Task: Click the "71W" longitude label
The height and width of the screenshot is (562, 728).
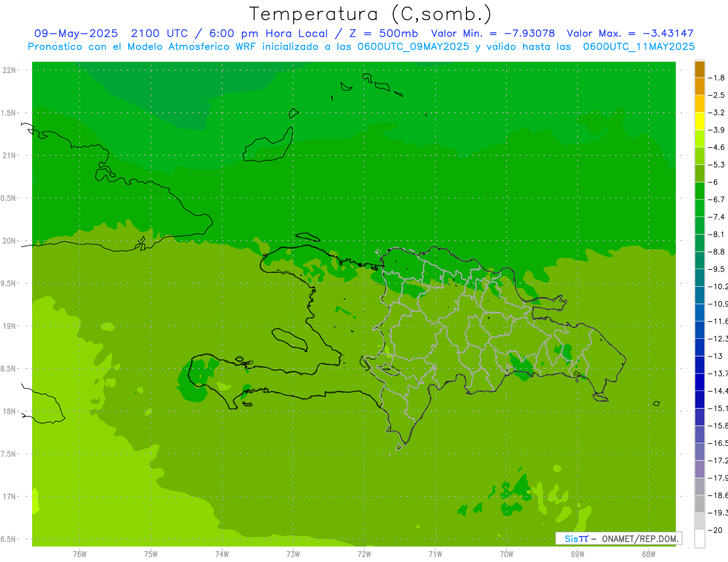Action: (435, 554)
